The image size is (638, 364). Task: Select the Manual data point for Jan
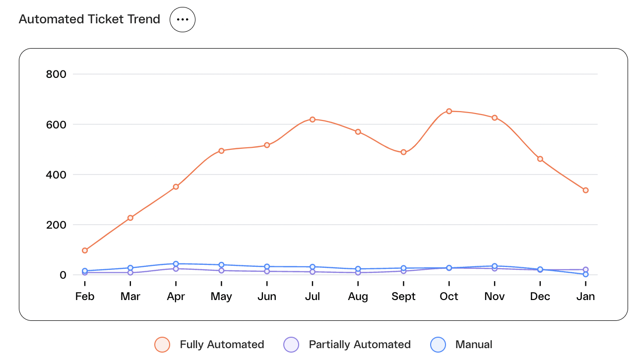(x=585, y=274)
